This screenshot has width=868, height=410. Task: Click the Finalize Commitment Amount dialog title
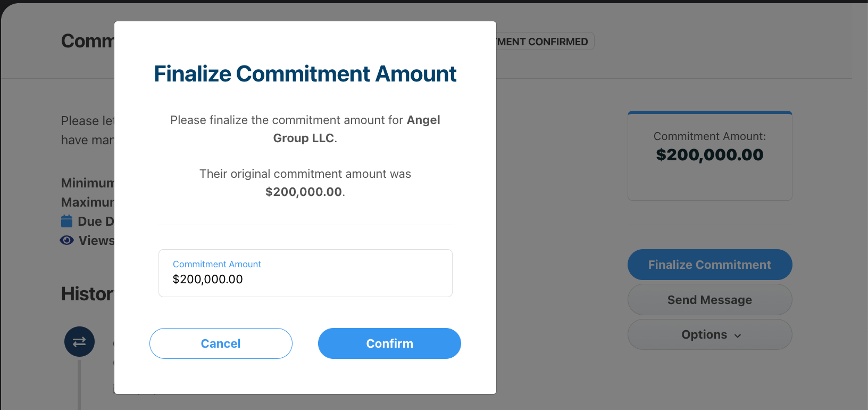tap(305, 73)
